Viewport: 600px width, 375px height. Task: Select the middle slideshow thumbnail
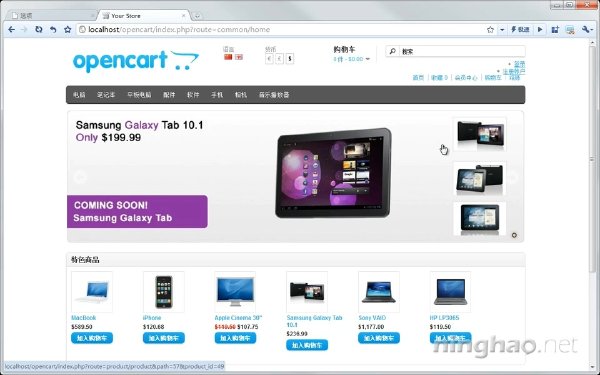[x=479, y=178]
